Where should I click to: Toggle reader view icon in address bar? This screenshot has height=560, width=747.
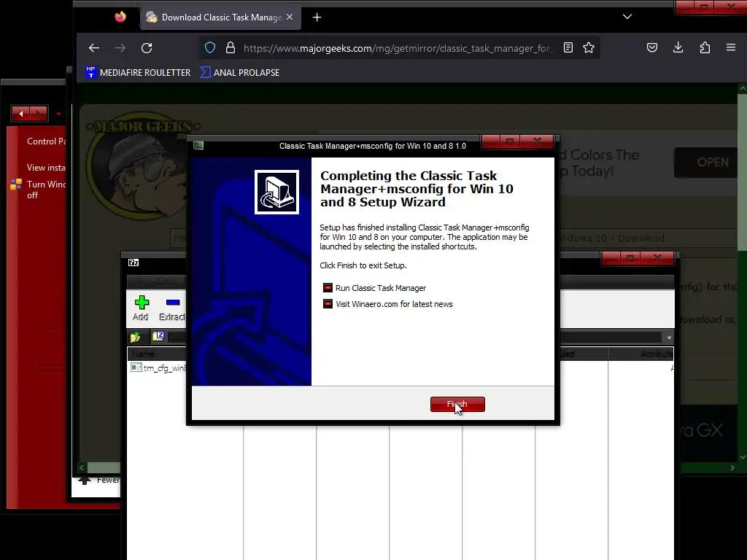pyautogui.click(x=568, y=47)
